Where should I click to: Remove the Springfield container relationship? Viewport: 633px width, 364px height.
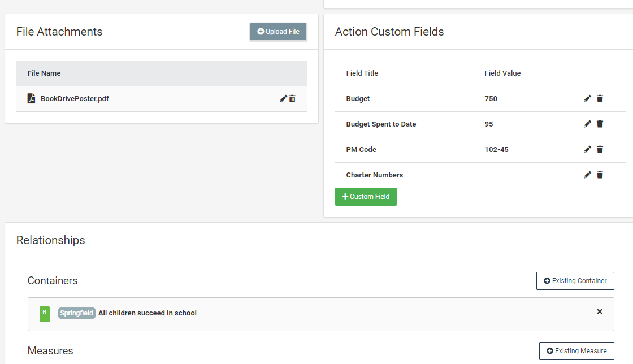[600, 311]
